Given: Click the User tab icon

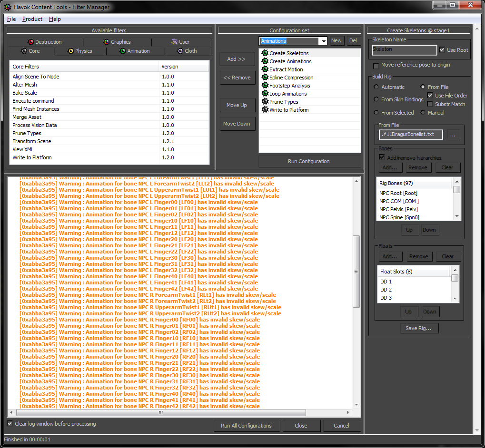Looking at the screenshot, I should tap(174, 42).
